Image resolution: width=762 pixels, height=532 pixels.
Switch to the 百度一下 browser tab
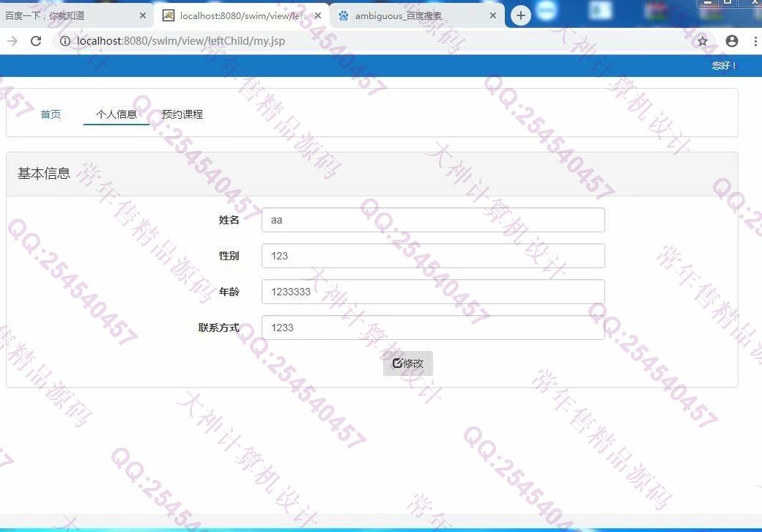pos(75,15)
